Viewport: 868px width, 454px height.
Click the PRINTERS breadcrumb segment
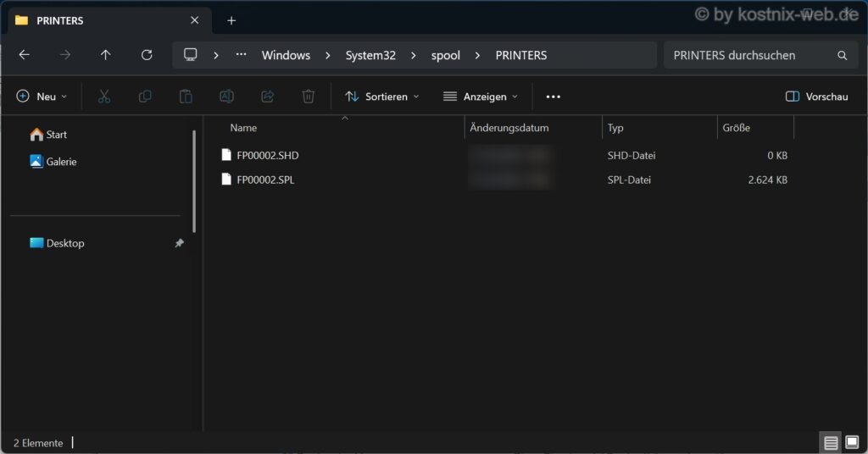[x=521, y=55]
